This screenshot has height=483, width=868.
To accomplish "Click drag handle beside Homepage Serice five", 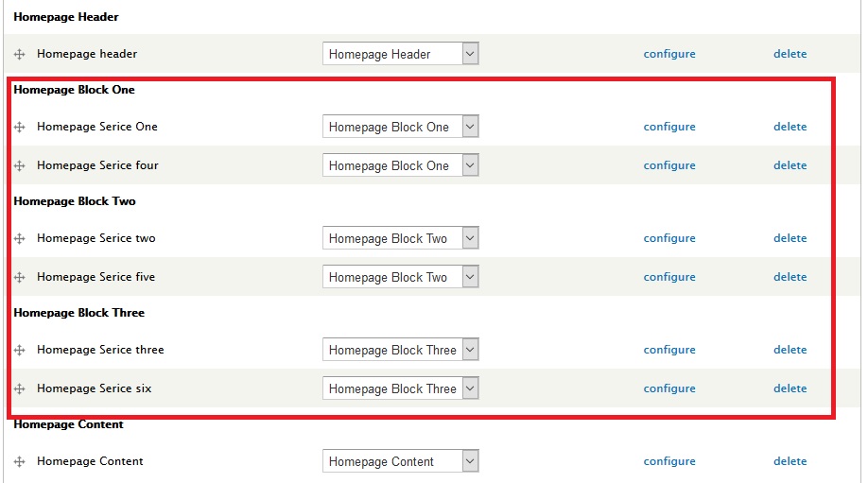I will [x=20, y=278].
